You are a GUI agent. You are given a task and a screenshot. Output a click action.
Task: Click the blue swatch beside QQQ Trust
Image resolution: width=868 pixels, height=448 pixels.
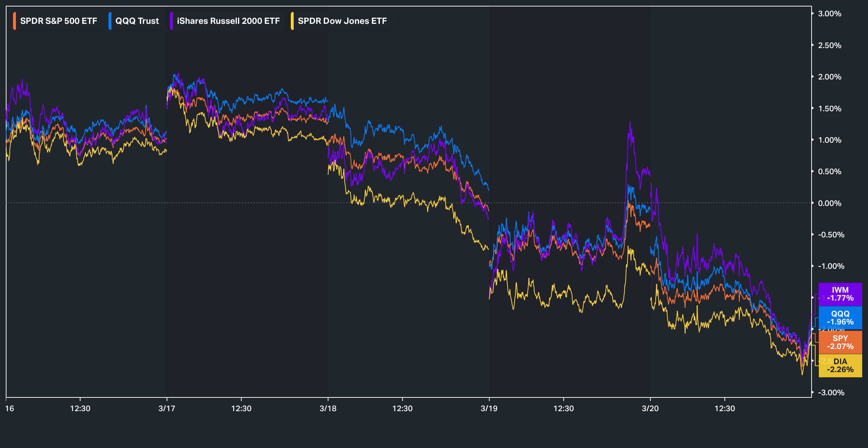point(110,21)
